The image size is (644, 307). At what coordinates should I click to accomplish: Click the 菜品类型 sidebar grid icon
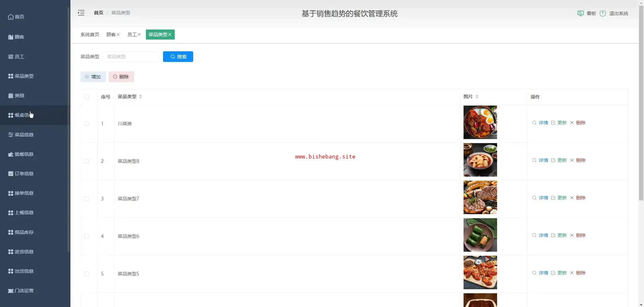(x=11, y=76)
